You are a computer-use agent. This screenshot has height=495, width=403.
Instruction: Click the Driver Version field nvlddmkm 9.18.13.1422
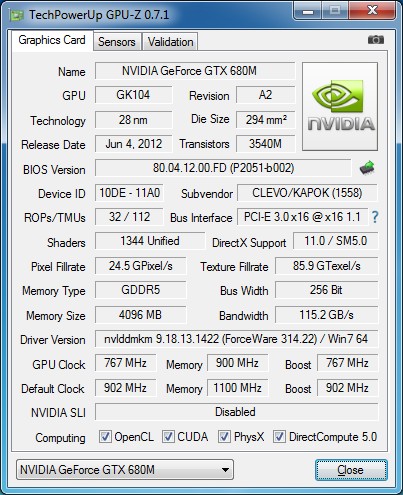click(237, 339)
